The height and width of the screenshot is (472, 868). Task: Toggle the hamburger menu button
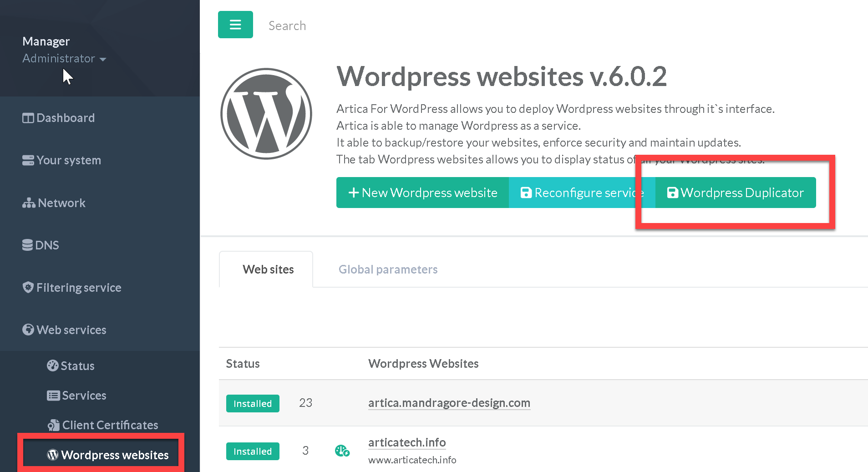point(235,25)
